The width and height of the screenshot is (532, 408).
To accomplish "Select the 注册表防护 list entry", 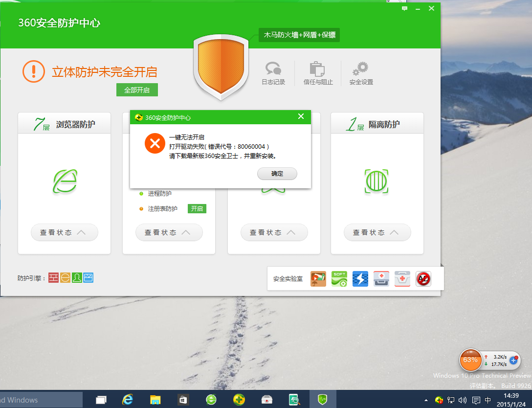I will [x=162, y=208].
